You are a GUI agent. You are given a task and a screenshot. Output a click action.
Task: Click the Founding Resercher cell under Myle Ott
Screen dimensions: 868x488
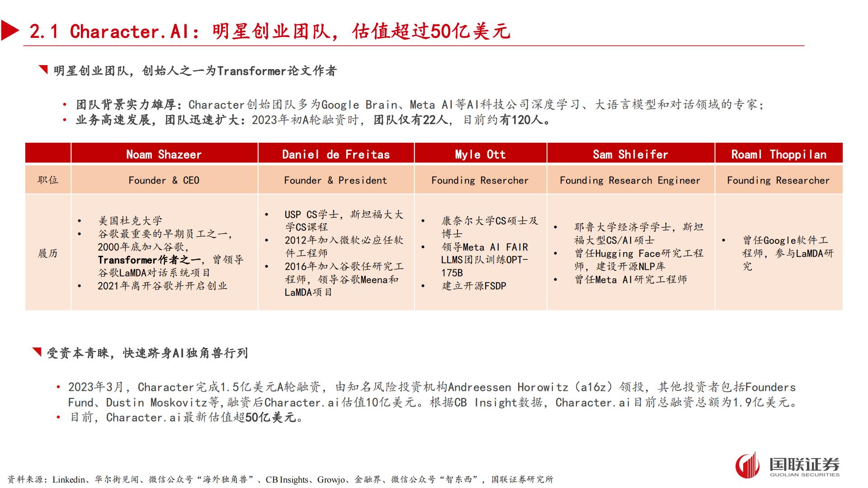click(481, 180)
